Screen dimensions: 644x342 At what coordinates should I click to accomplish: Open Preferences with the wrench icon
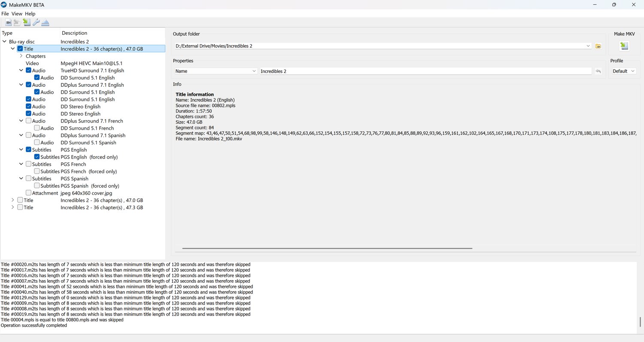pyautogui.click(x=36, y=22)
